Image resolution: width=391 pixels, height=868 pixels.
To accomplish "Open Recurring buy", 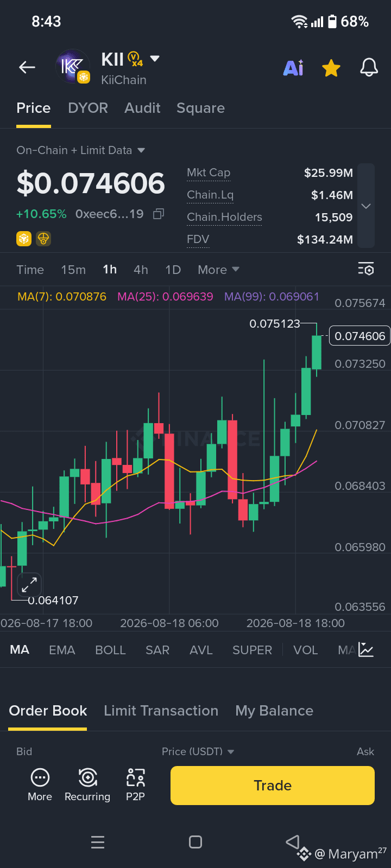I will [87, 785].
